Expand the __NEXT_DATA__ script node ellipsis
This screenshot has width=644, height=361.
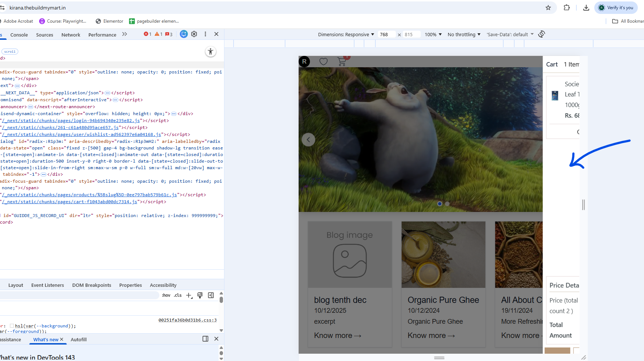(x=107, y=93)
